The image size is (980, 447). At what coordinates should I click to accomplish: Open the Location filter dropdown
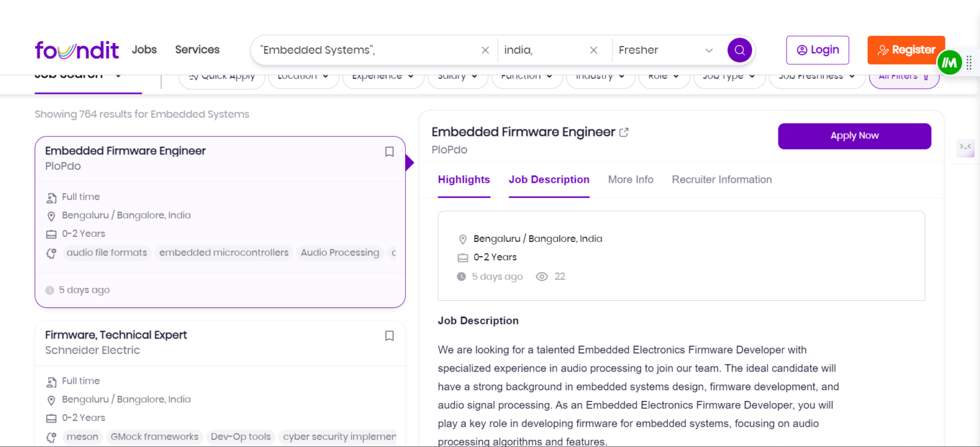pyautogui.click(x=303, y=77)
